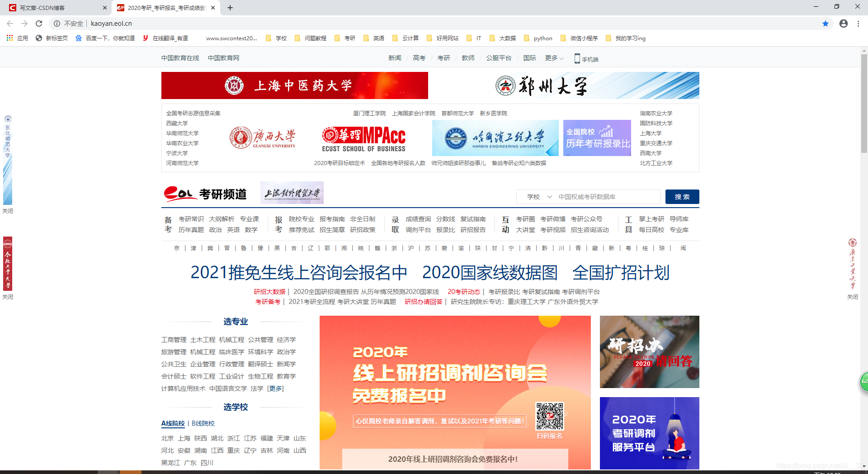Click the 搜索 search button
Viewport: 868px width, 474px height.
point(682,197)
